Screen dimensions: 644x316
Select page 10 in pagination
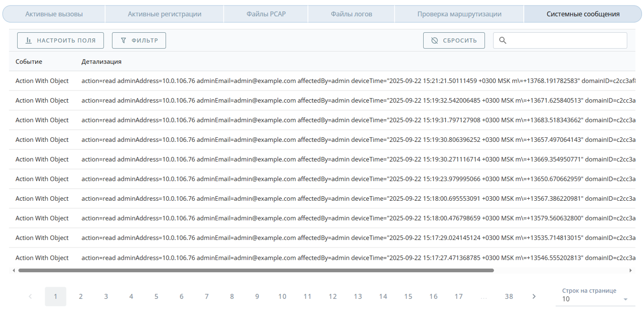pyautogui.click(x=282, y=296)
